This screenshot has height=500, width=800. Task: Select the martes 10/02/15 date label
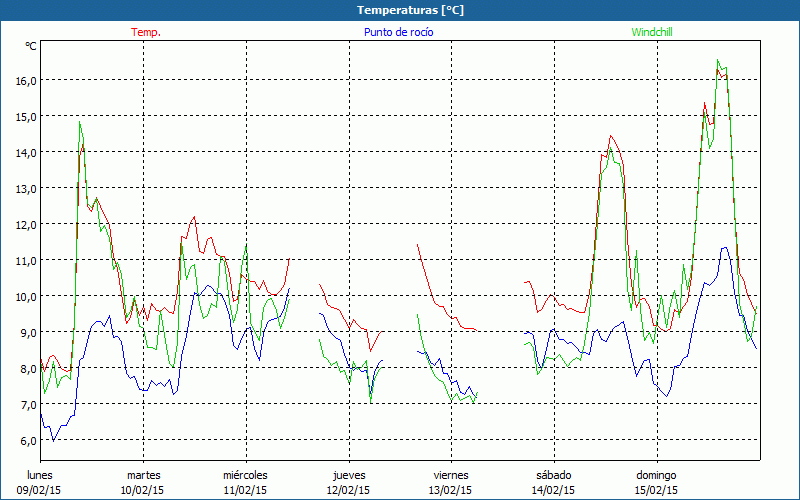point(143,482)
